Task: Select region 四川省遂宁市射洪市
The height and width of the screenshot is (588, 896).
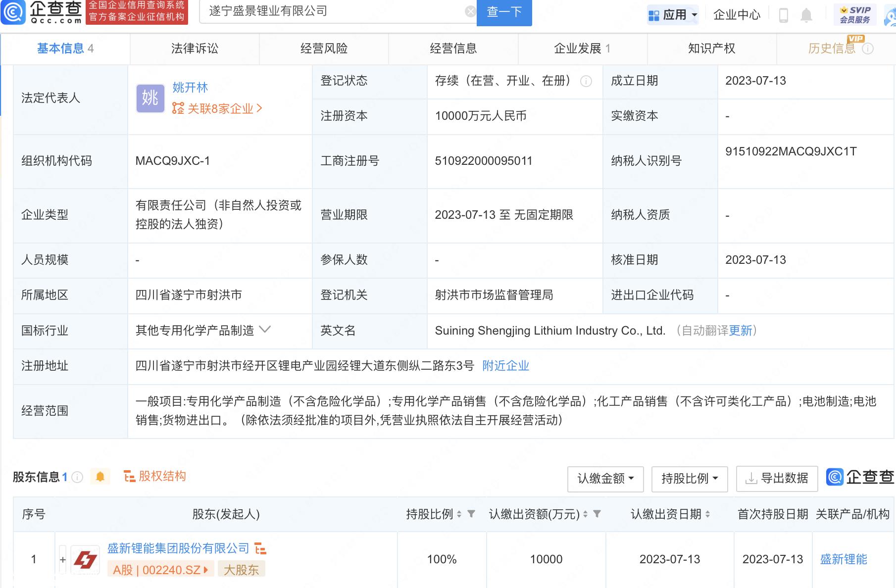Action: [x=189, y=295]
